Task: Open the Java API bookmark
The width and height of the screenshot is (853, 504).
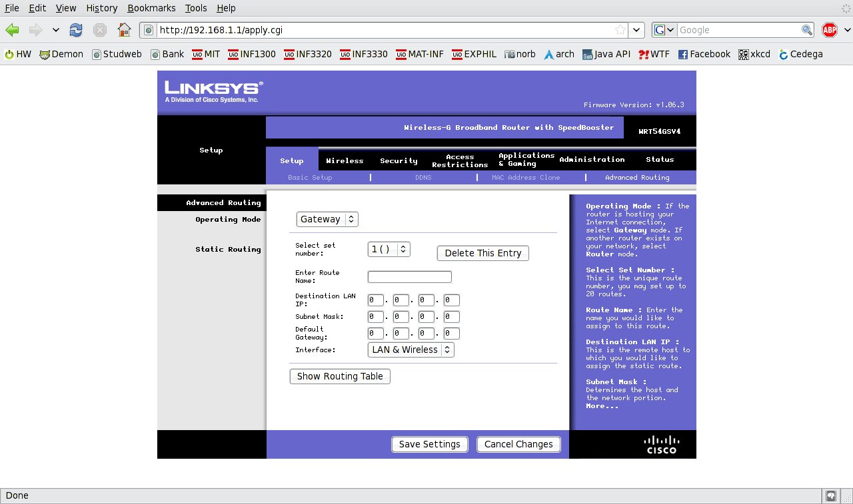Action: coord(606,54)
